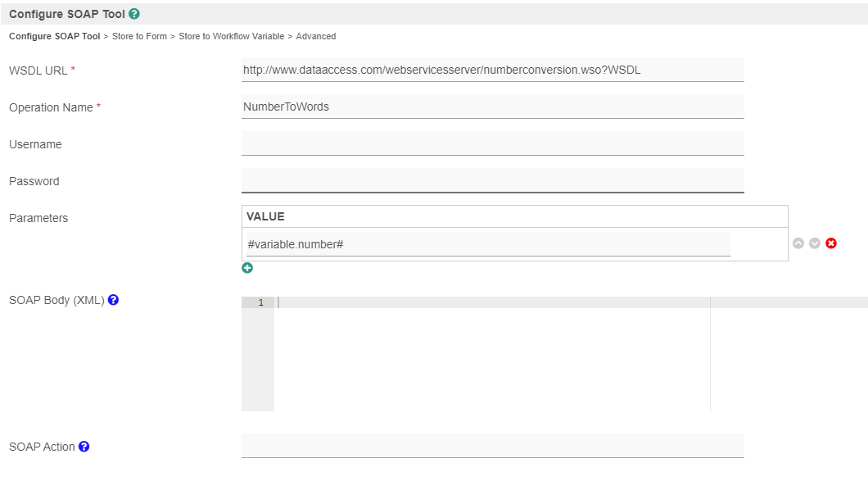Delete the #variable.number# parameter row
Screen dimensions: 868x495
pyautogui.click(x=831, y=243)
